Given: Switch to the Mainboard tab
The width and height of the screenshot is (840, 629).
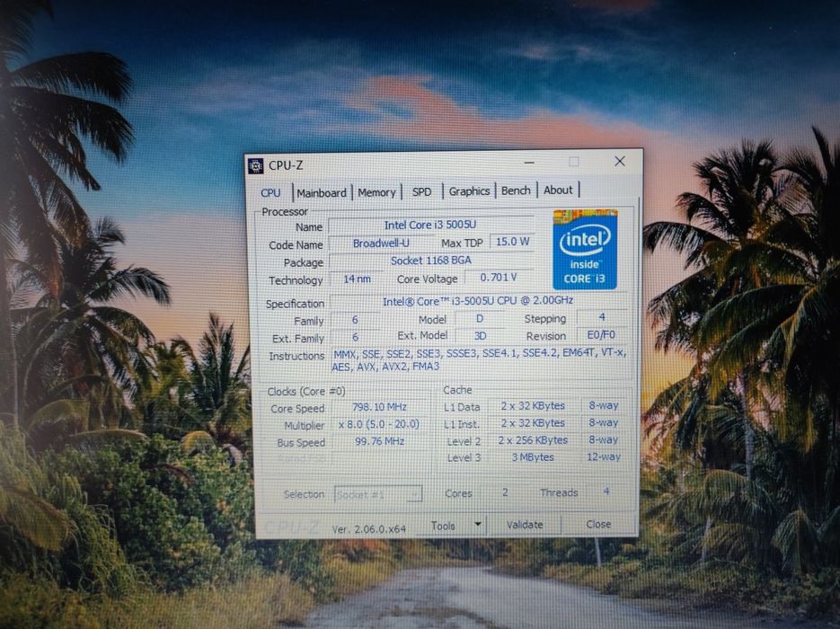Looking at the screenshot, I should (x=322, y=193).
